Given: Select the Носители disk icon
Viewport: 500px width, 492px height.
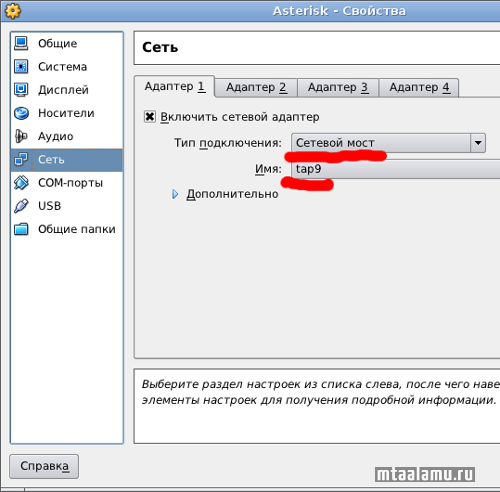Looking at the screenshot, I should pyautogui.click(x=22, y=113).
